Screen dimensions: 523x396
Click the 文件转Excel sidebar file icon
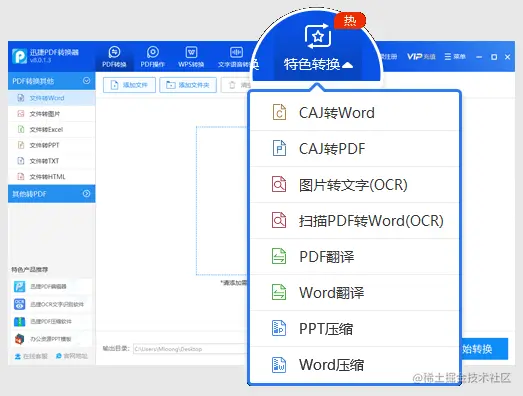(21, 129)
